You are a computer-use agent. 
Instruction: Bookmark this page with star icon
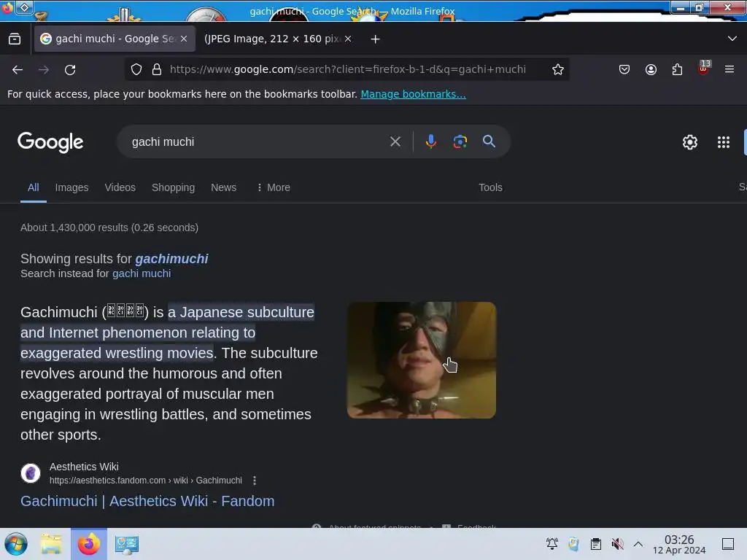pyautogui.click(x=558, y=69)
